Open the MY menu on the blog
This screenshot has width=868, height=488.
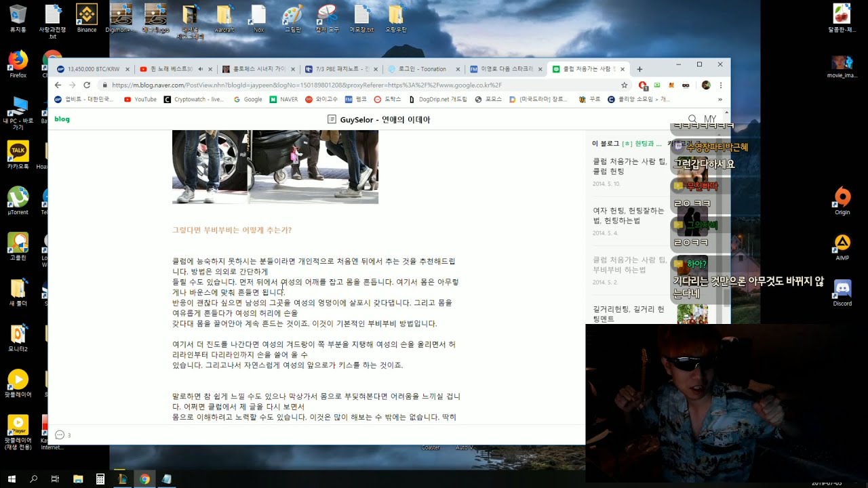point(710,119)
